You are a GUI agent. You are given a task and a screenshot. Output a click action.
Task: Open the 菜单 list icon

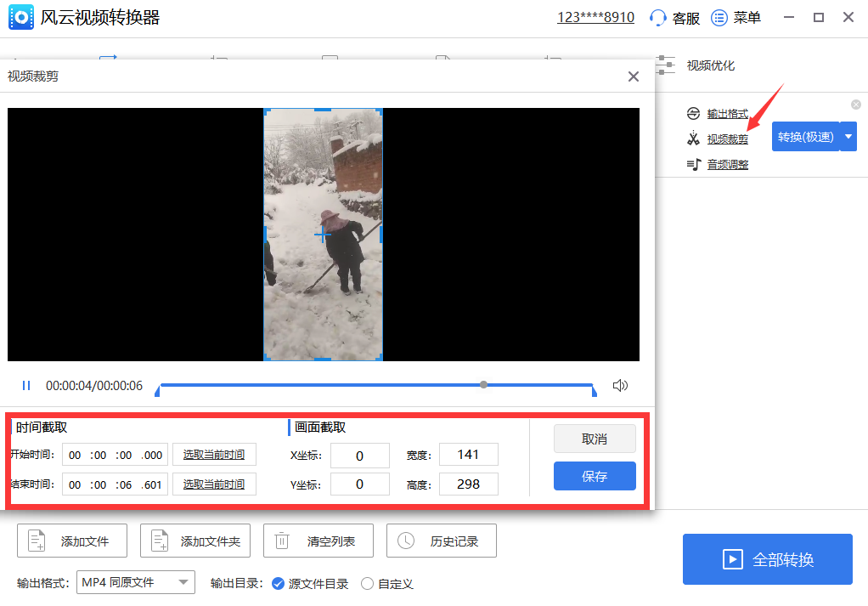pos(719,18)
